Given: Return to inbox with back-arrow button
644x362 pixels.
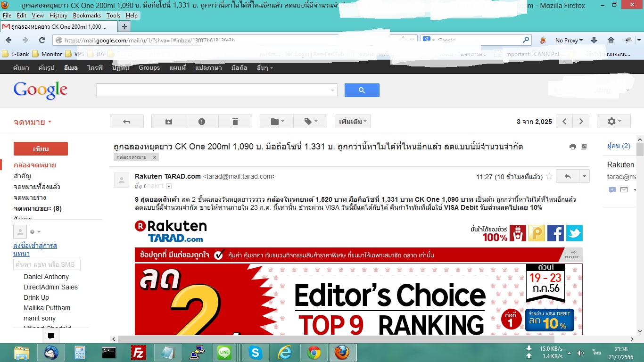Looking at the screenshot, I should [x=126, y=122].
